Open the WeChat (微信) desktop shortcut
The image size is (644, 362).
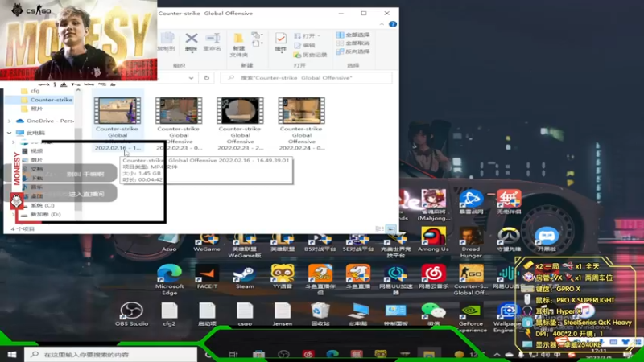click(433, 314)
